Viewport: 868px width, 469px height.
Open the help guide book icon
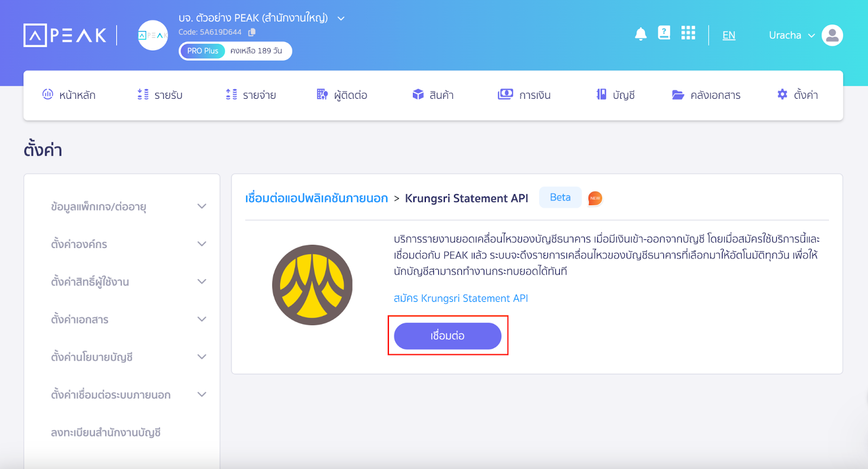tap(664, 33)
